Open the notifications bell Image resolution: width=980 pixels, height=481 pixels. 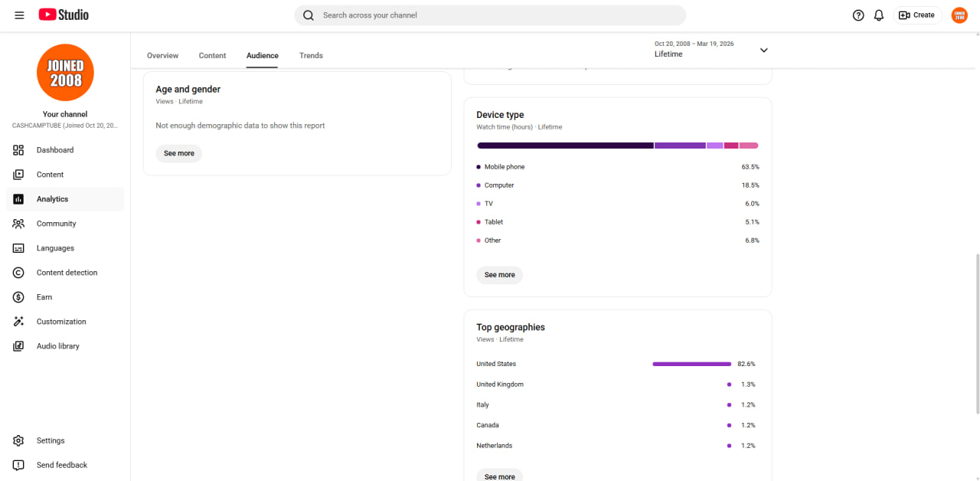(879, 15)
